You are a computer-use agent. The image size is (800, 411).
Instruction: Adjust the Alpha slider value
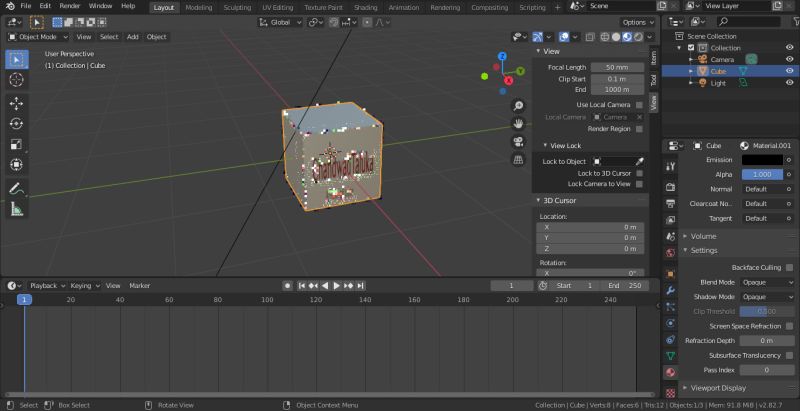762,174
